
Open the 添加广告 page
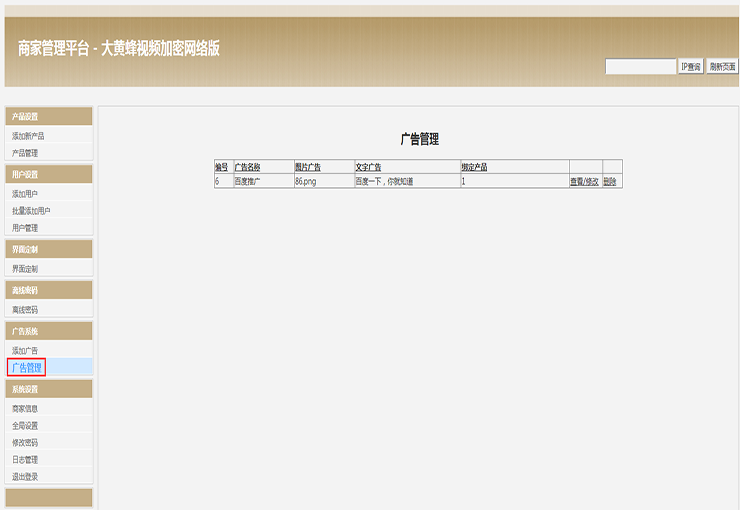25,351
